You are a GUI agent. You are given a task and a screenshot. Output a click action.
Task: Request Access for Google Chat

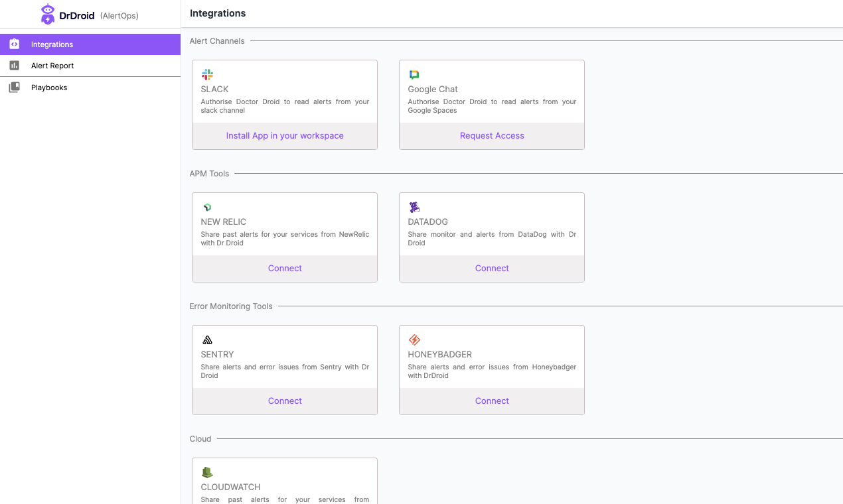tap(492, 136)
